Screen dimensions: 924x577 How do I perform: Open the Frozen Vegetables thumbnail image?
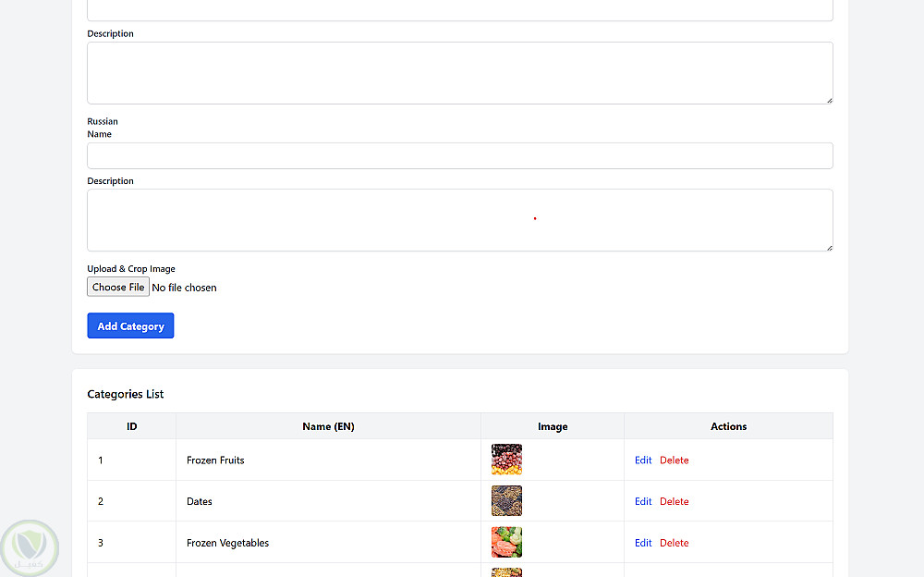(x=506, y=542)
